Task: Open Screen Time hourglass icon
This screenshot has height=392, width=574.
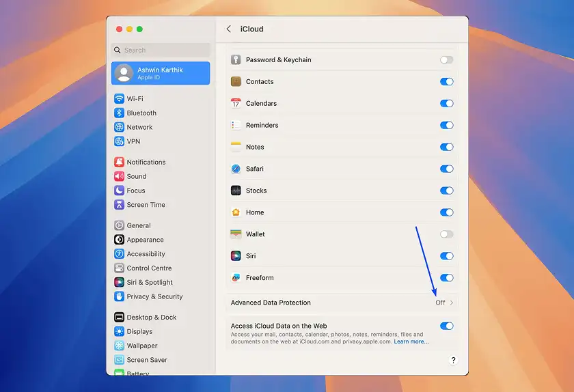Action: pos(119,205)
